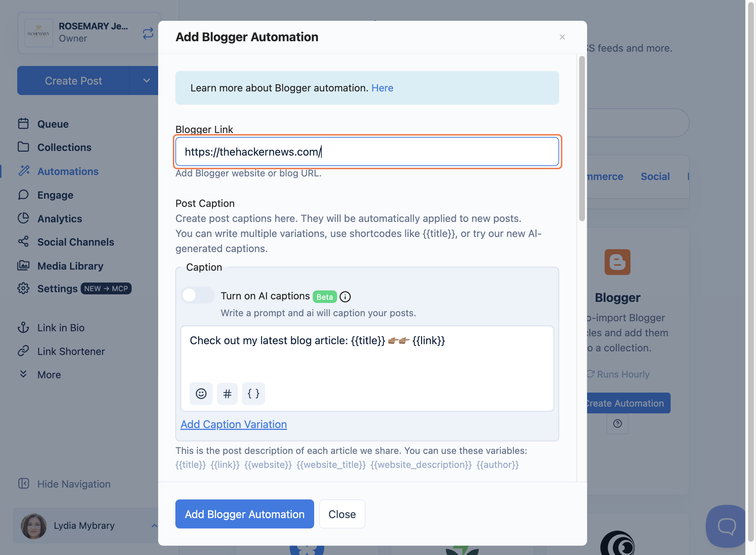Open the shortcode braces menu
This screenshot has height=555, width=756.
pos(254,394)
